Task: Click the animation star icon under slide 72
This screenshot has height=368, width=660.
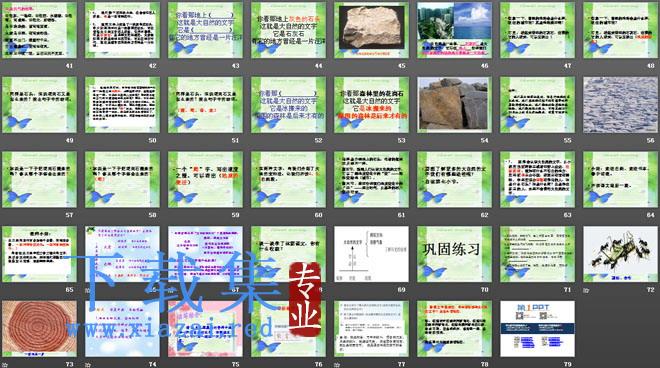Action: tap(586, 290)
